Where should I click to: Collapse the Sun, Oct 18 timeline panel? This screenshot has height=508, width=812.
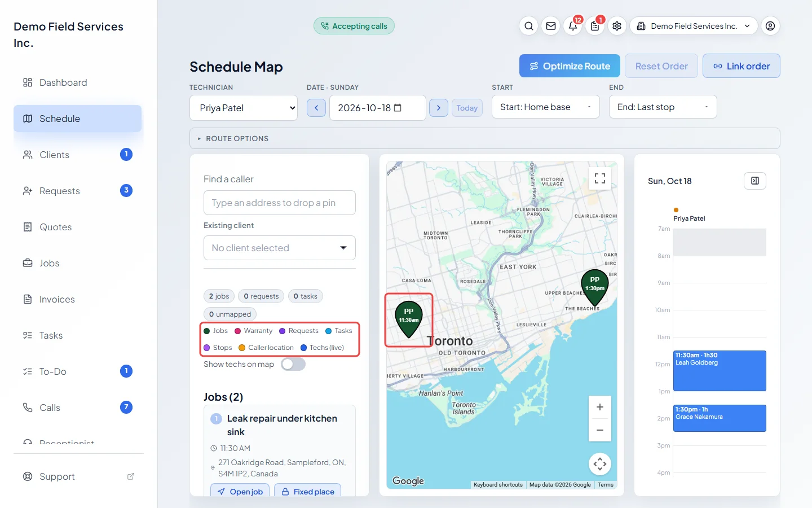[x=755, y=181]
